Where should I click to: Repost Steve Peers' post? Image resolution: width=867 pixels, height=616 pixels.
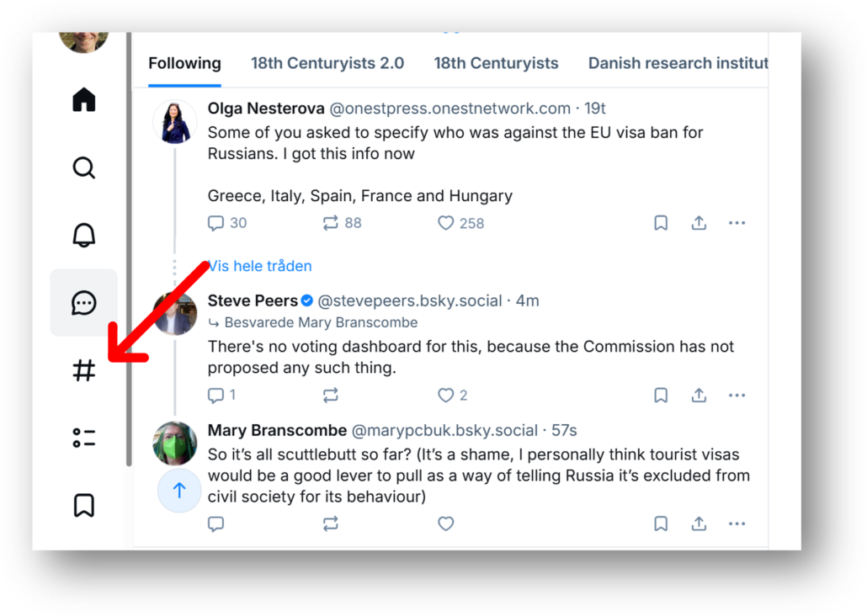pos(331,395)
